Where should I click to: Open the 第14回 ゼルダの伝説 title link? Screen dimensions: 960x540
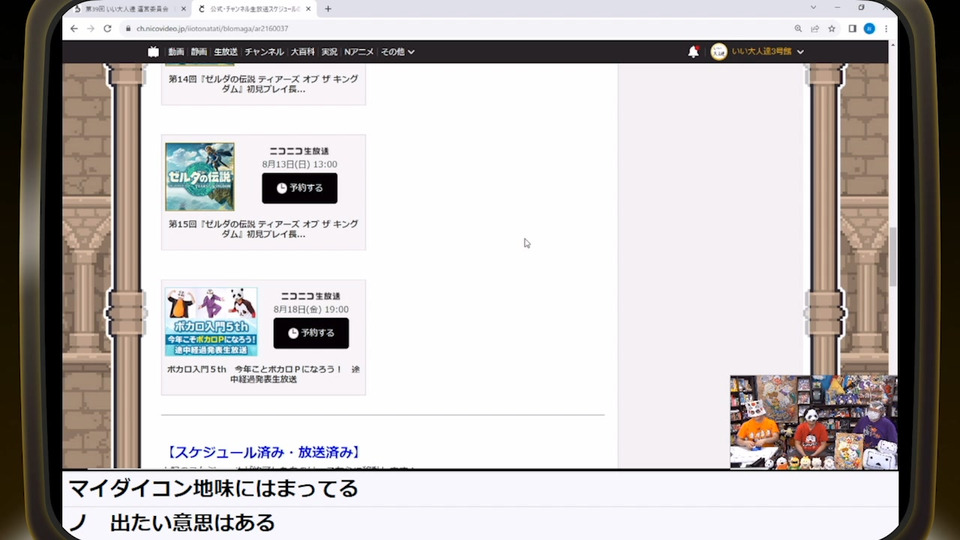point(263,84)
